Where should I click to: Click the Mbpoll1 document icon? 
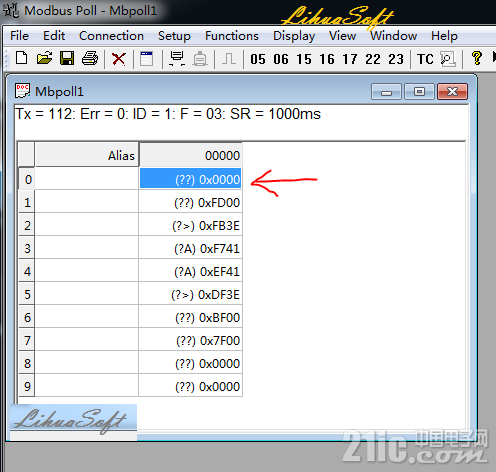pyautogui.click(x=22, y=91)
